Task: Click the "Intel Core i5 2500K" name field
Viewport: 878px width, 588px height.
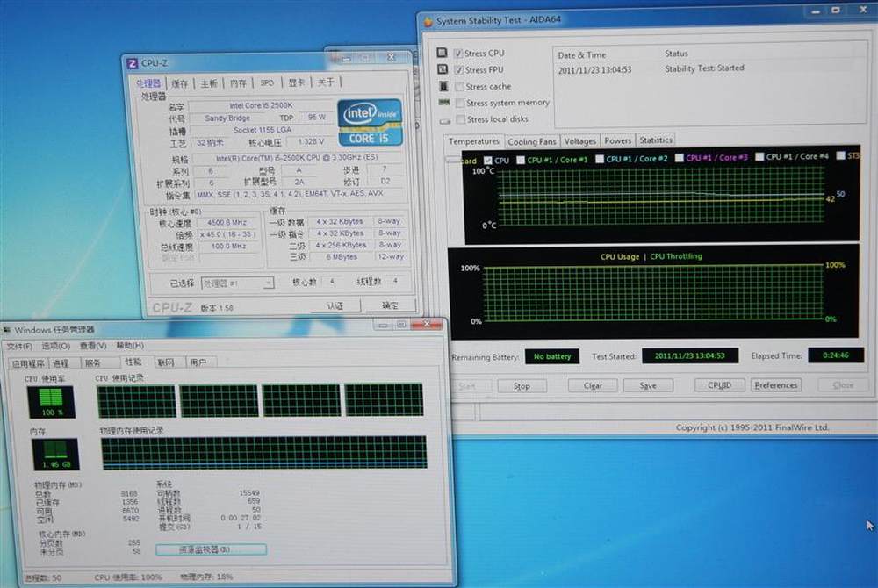Action: pyautogui.click(x=261, y=105)
